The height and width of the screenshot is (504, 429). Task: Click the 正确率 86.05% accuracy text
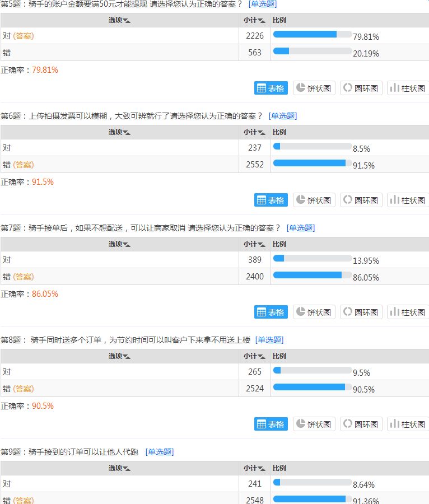click(29, 294)
